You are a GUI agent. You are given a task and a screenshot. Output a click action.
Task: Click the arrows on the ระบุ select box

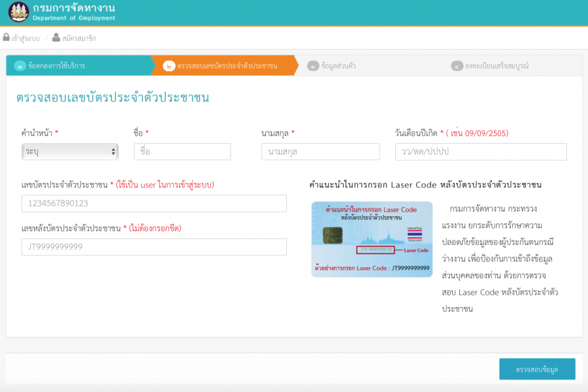114,152
